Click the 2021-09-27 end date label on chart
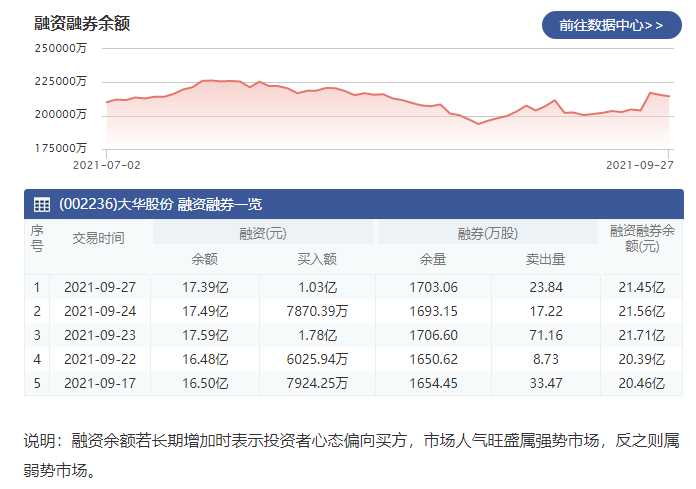The image size is (696, 489). coord(640,166)
